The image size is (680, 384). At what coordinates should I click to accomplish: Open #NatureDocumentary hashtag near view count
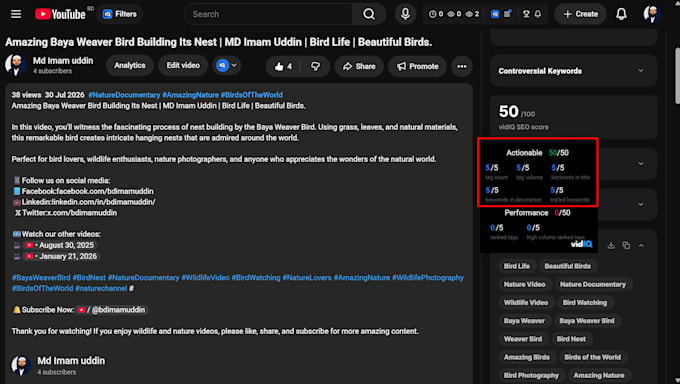(x=124, y=95)
